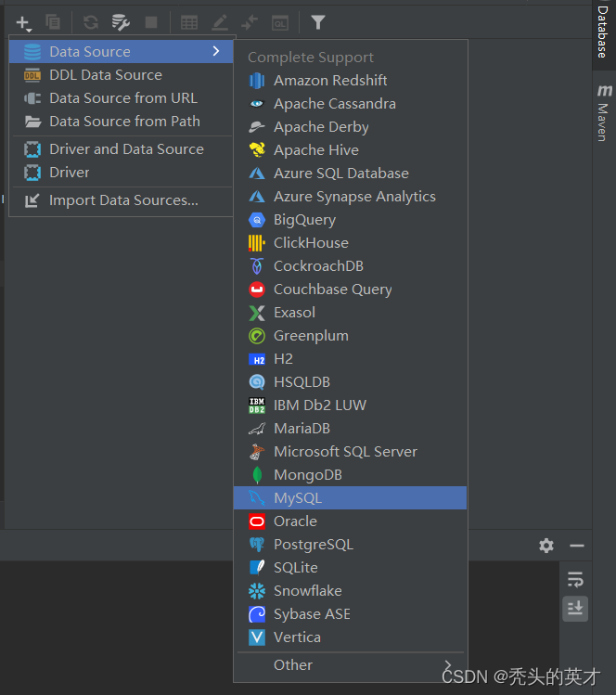Select Azure SQL Database
The width and height of the screenshot is (616, 695).
coord(350,174)
